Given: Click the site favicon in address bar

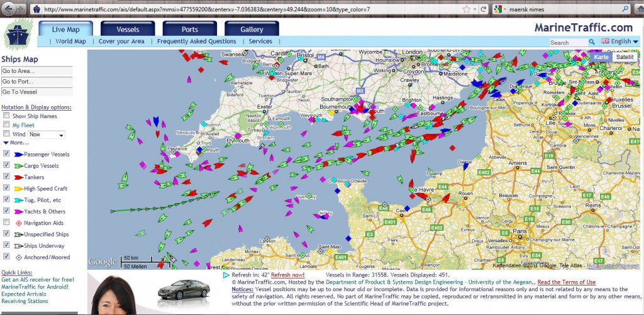Looking at the screenshot, I should (x=36, y=9).
